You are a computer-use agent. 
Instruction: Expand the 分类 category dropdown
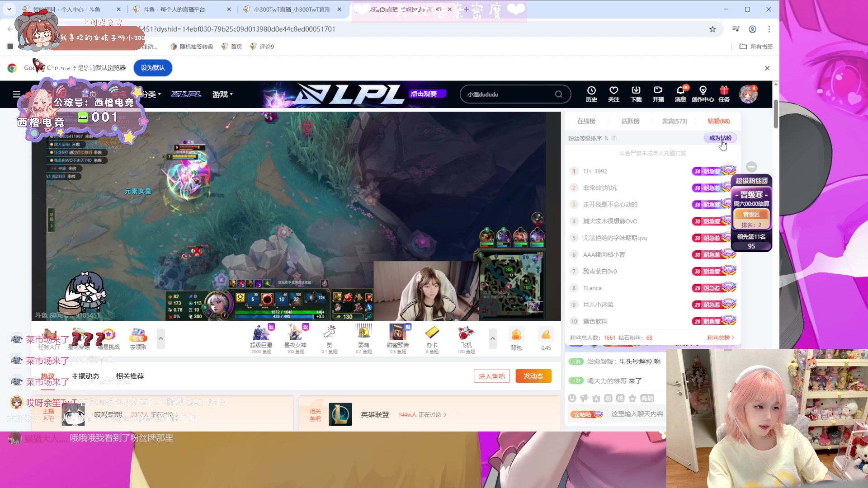(152, 94)
